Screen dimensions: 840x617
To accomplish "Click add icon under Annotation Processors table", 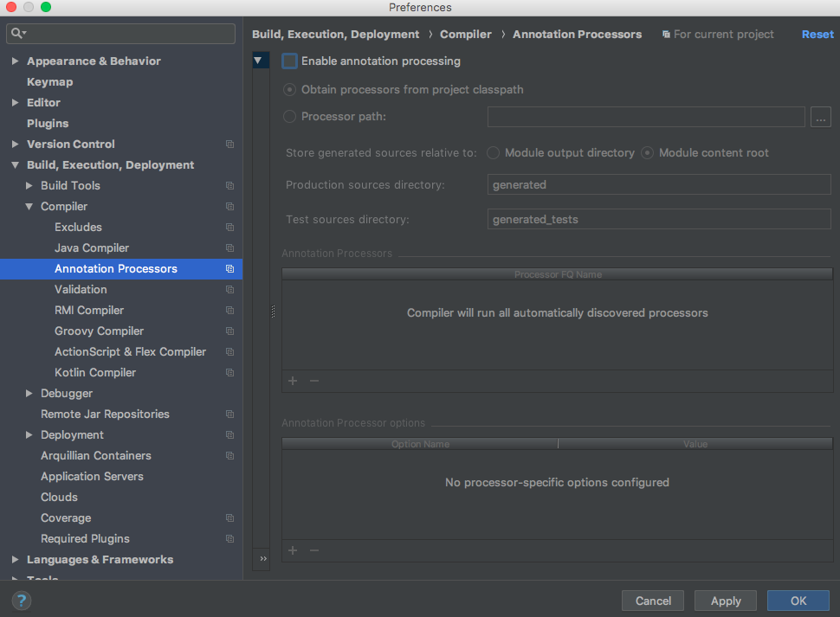I will pos(293,381).
